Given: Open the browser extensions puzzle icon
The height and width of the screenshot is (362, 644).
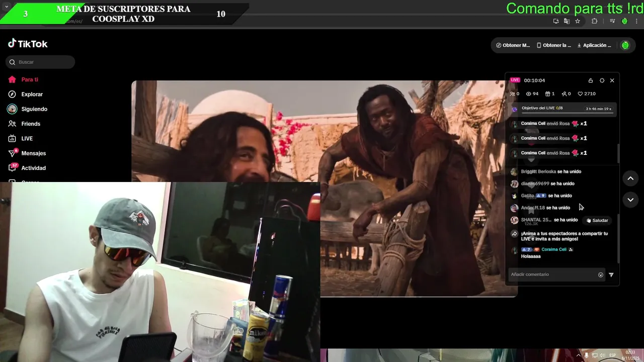Looking at the screenshot, I should pyautogui.click(x=595, y=21).
